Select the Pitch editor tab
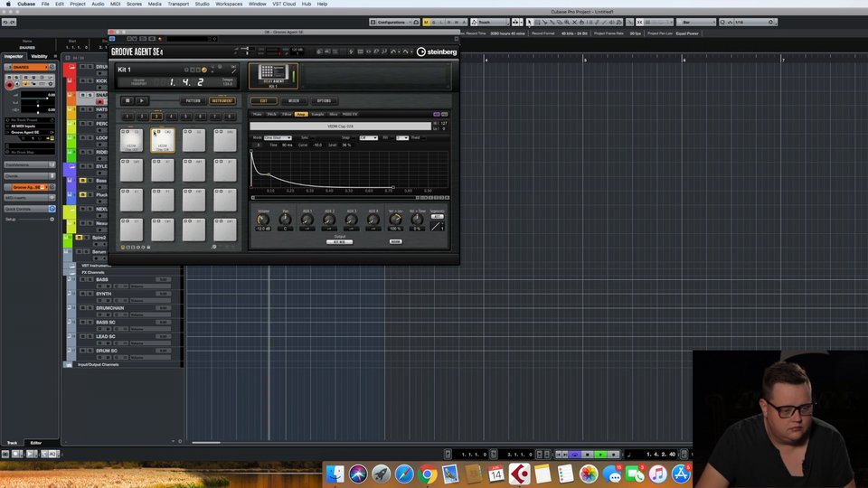 pyautogui.click(x=272, y=114)
